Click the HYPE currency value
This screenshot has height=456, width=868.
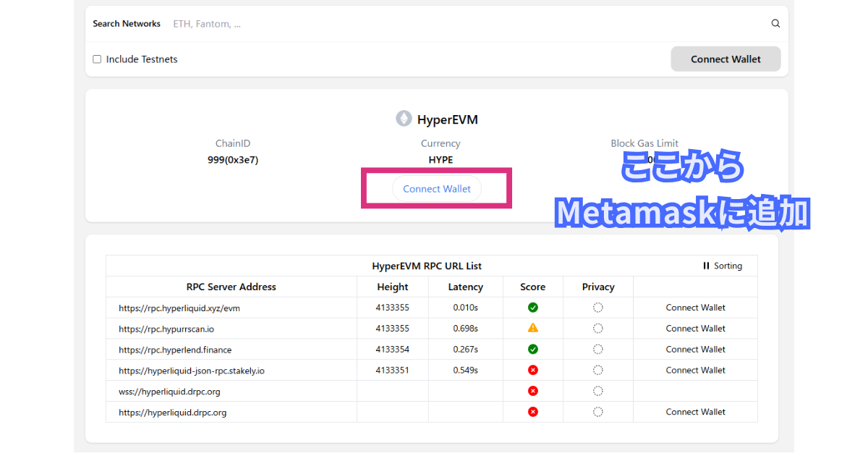click(x=441, y=160)
